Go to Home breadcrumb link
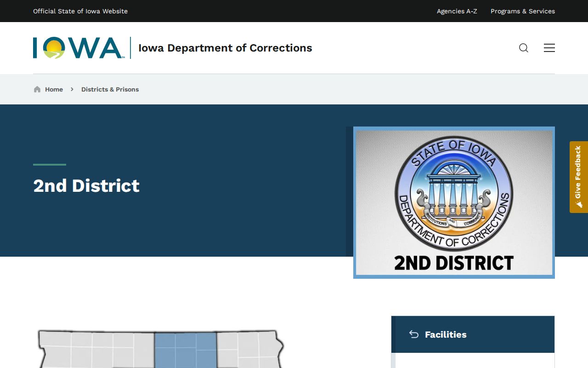The width and height of the screenshot is (588, 368). 54,89
